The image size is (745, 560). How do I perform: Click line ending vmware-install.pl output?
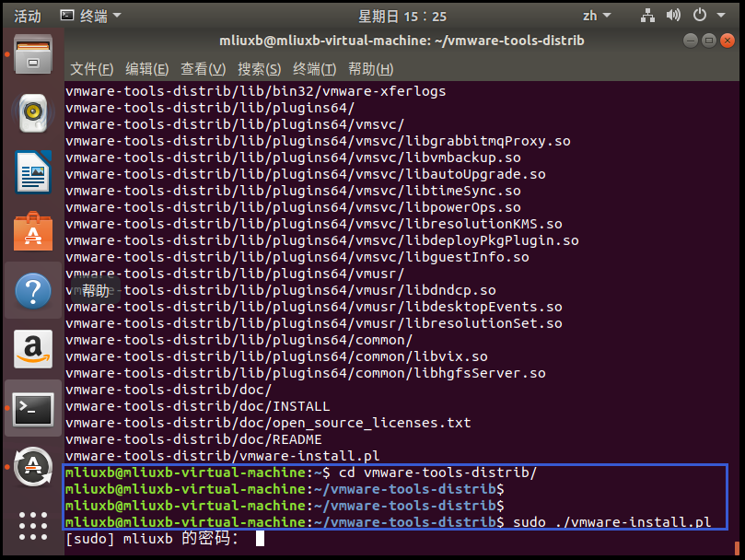[x=222, y=456]
